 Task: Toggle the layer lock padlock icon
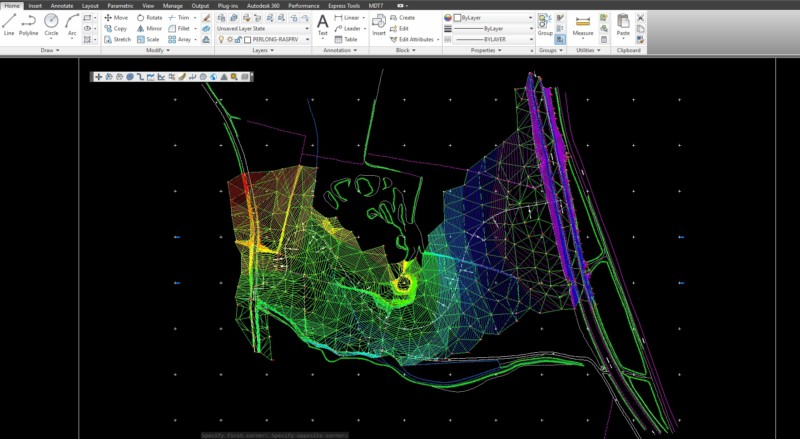pos(237,39)
